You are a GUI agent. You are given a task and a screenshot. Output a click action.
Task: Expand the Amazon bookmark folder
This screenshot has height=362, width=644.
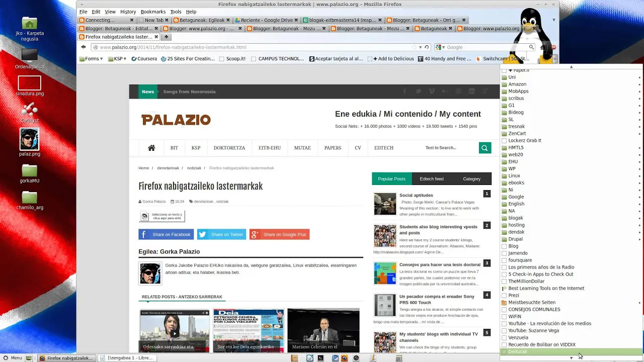point(571,84)
